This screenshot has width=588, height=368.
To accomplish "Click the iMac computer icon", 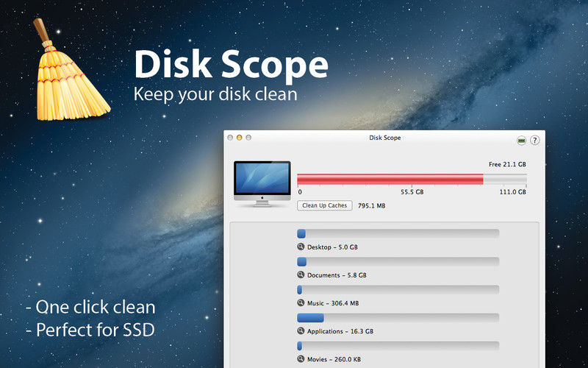I will click(x=262, y=182).
